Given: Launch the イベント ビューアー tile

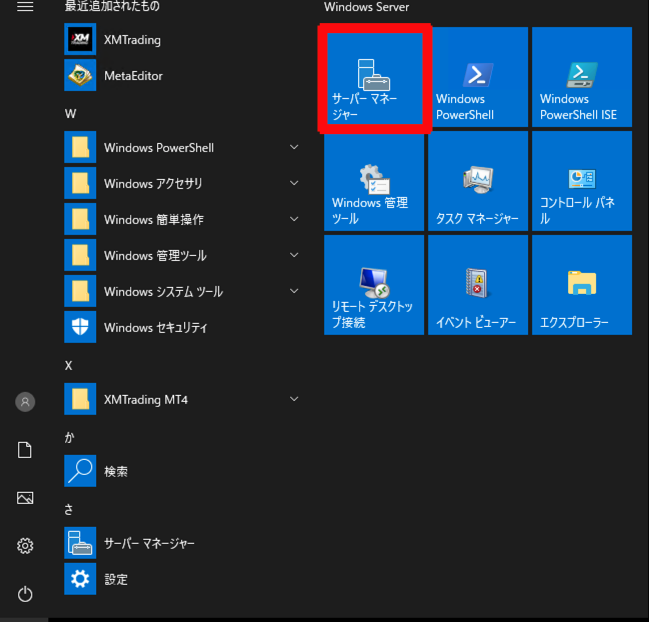Looking at the screenshot, I should 477,285.
